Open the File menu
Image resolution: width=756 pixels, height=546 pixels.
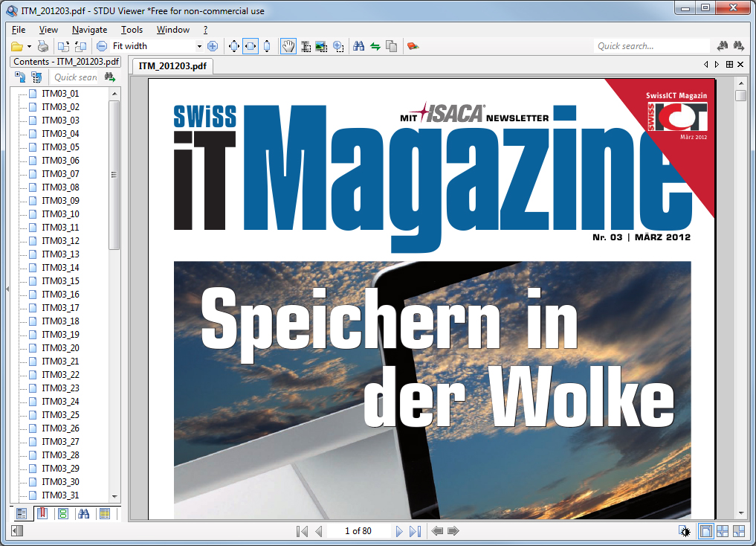19,30
